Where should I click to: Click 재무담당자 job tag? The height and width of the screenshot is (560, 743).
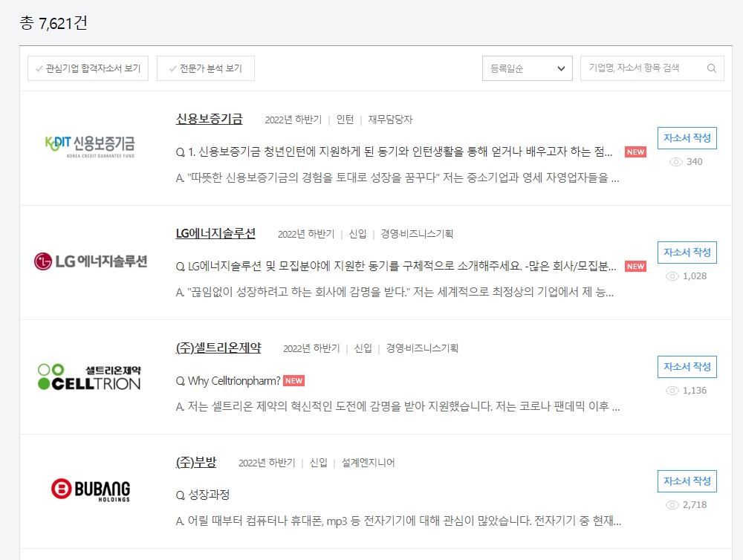(x=391, y=120)
